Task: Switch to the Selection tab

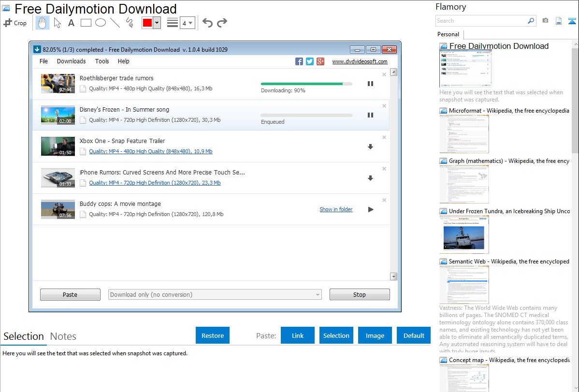Action: coord(24,336)
